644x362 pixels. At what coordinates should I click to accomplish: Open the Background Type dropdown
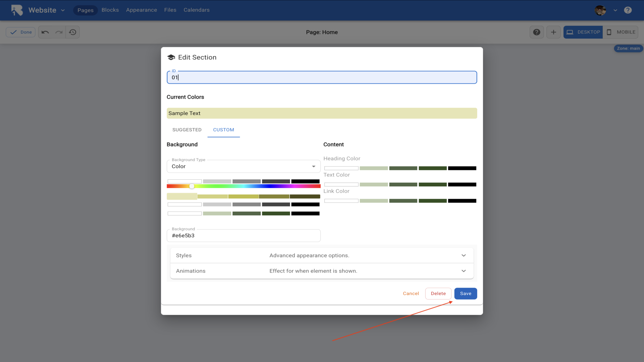244,166
